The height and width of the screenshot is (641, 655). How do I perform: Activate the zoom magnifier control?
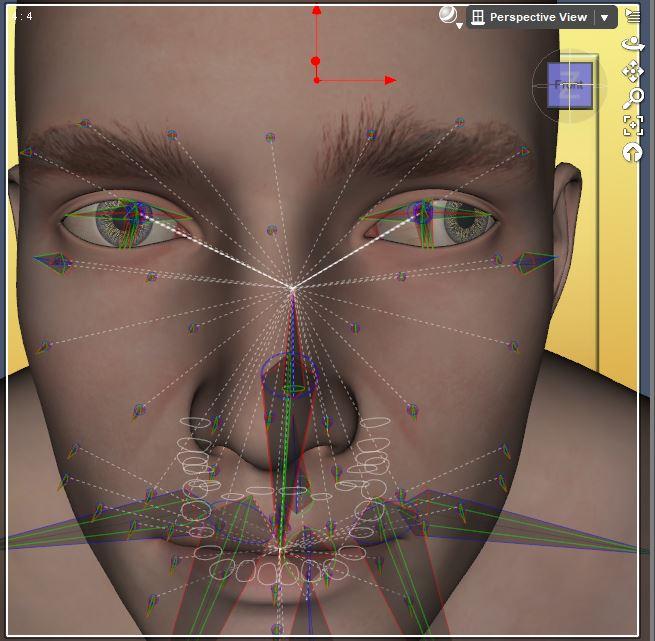632,99
